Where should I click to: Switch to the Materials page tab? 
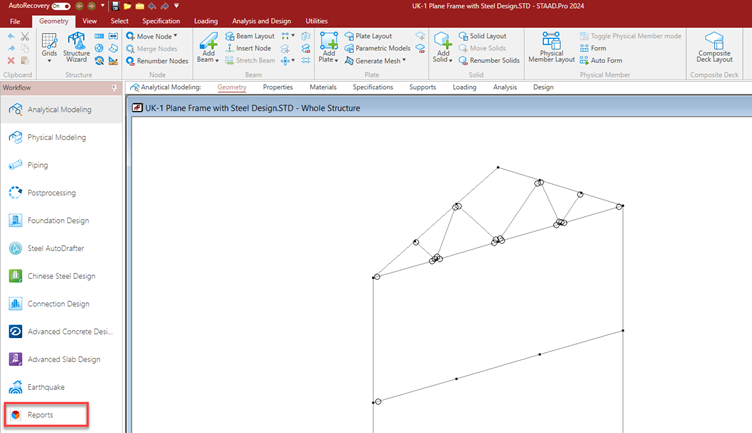pos(323,87)
